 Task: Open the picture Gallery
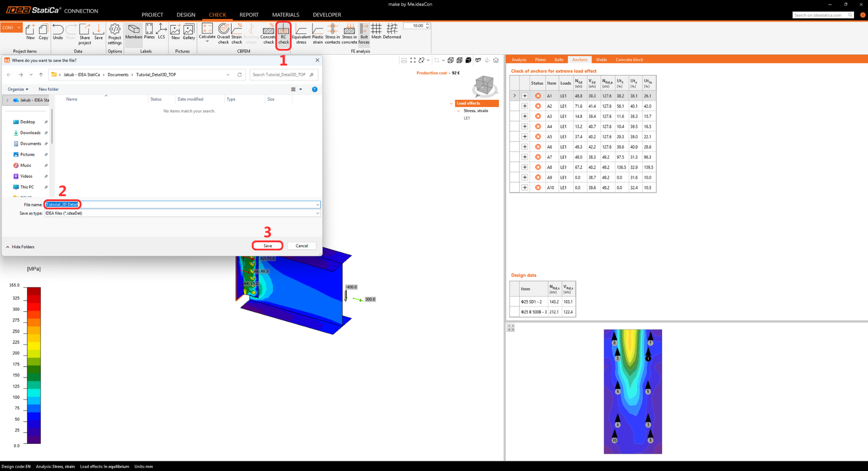[189, 32]
